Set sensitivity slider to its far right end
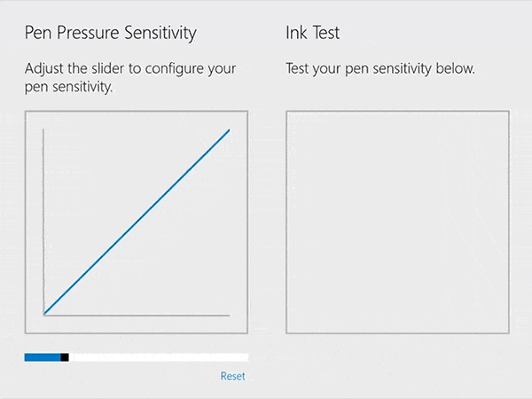The image size is (532, 399). pyautogui.click(x=246, y=357)
